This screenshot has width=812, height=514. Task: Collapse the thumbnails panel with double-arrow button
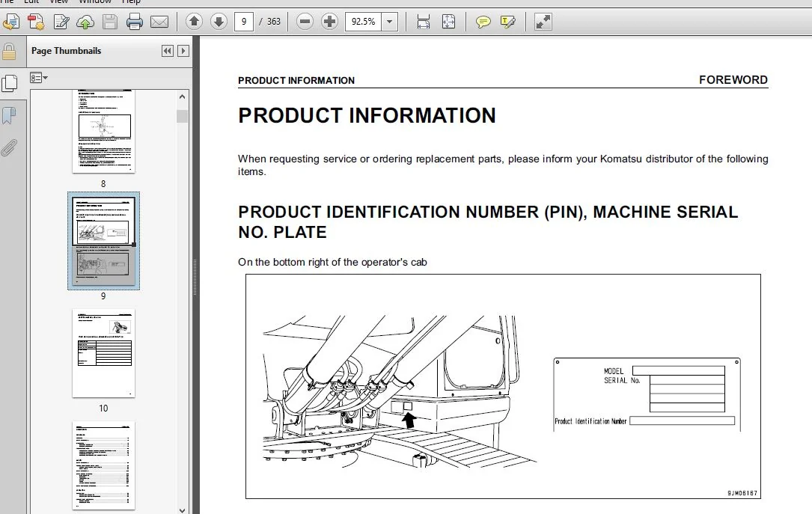tap(168, 51)
